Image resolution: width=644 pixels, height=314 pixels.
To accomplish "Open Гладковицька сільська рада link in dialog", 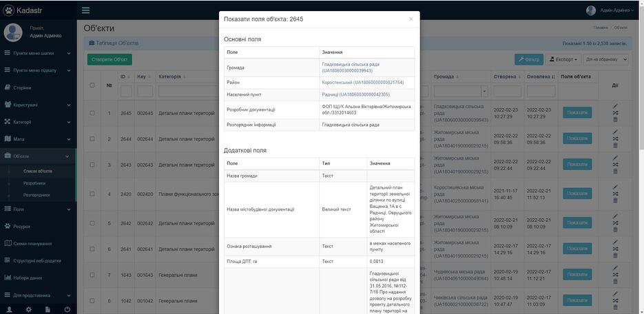I will click(351, 67).
